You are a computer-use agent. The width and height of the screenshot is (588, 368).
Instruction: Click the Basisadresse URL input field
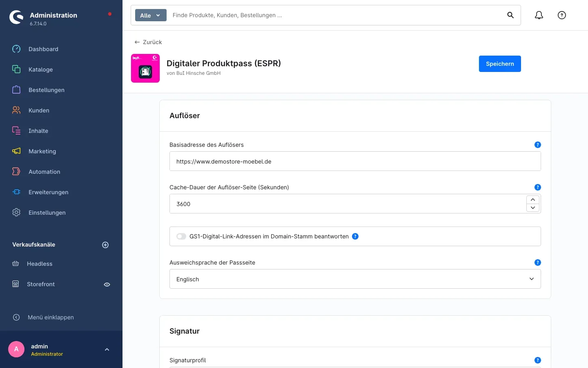355,161
